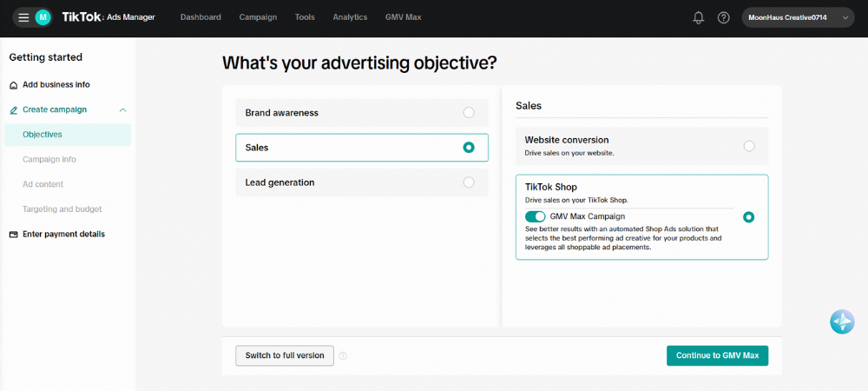Image resolution: width=868 pixels, height=391 pixels.
Task: Click the Continue to GMV Max button
Action: tap(717, 355)
